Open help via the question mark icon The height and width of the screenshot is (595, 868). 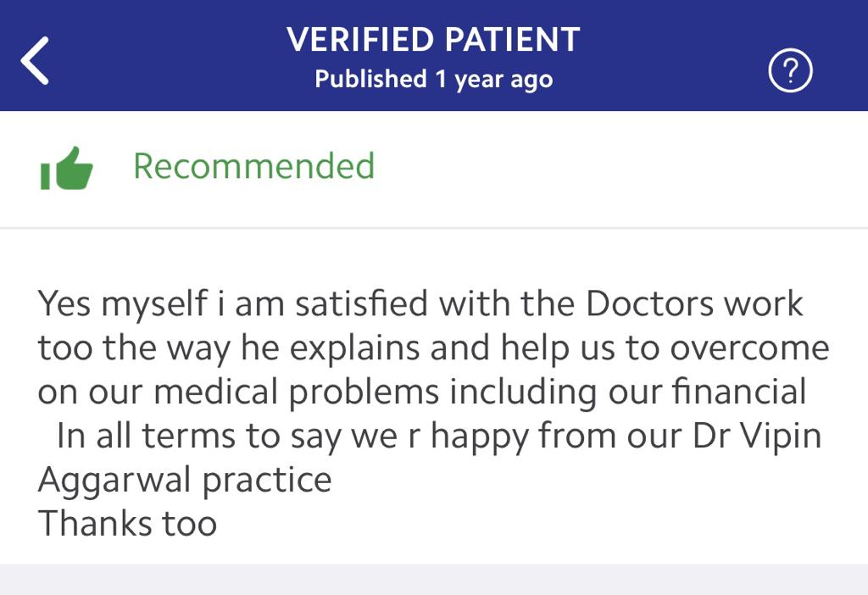coord(790,72)
